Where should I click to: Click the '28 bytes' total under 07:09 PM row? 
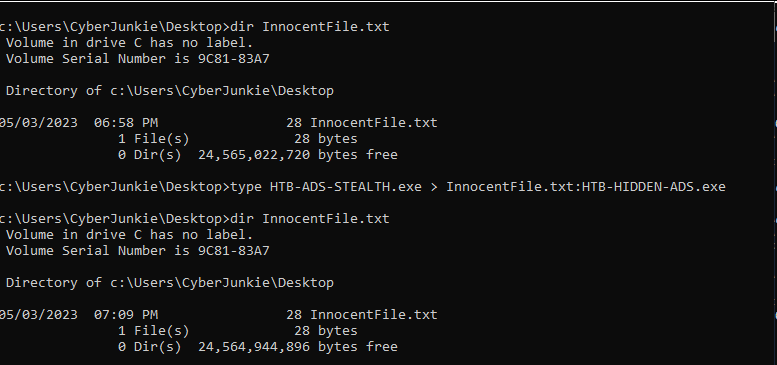[326, 330]
